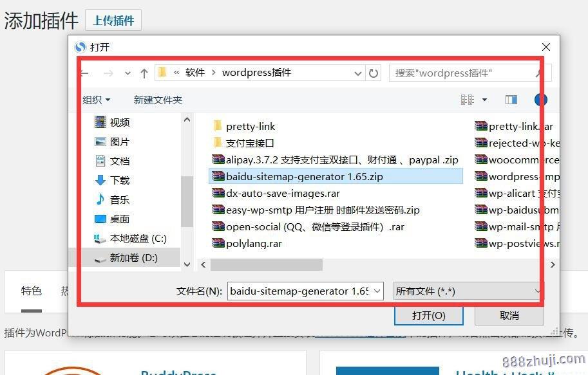
Task: Click the 文件名 filename input box
Action: (x=305, y=291)
